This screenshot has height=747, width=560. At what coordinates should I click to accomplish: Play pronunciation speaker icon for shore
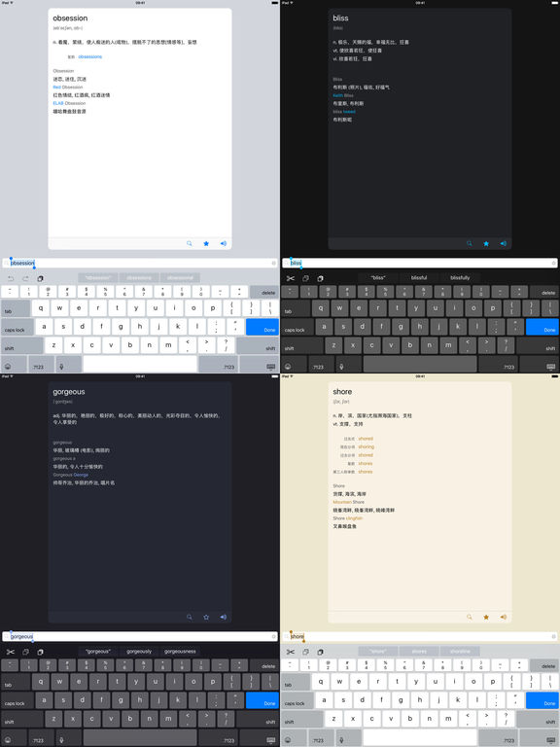pos(504,617)
